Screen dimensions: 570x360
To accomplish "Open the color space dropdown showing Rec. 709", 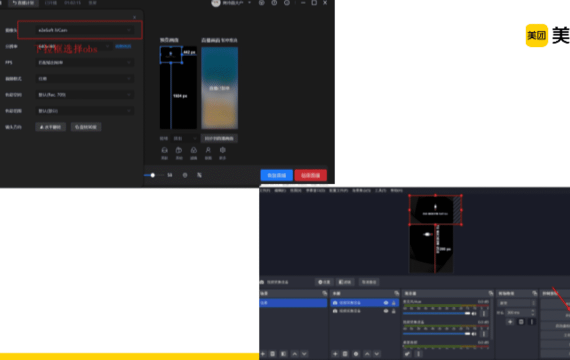I will coord(84,95).
